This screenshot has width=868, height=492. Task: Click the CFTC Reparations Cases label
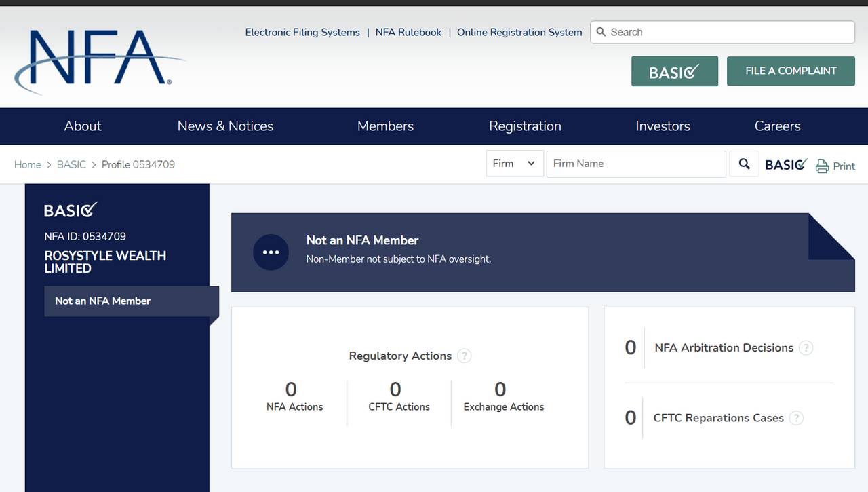point(718,418)
